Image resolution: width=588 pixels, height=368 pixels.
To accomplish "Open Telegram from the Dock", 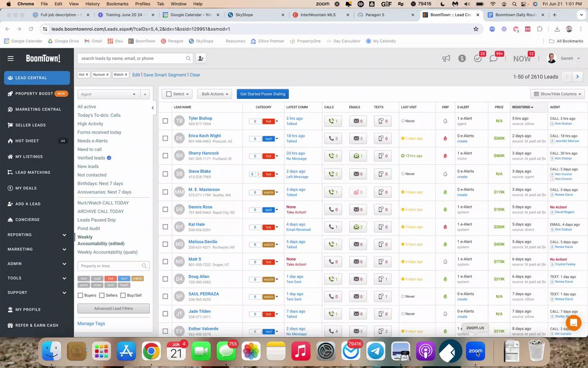I will 376,352.
